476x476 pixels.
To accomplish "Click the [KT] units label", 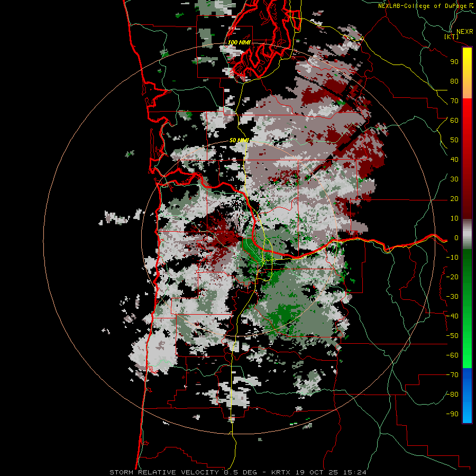I will tap(452, 36).
